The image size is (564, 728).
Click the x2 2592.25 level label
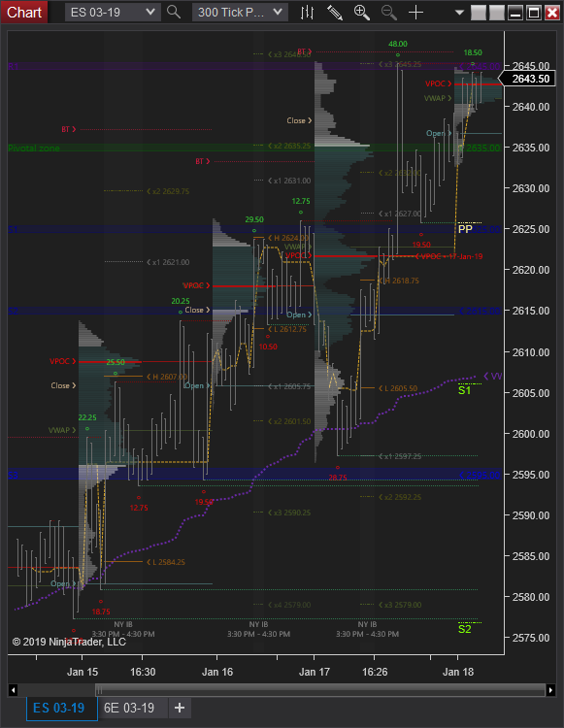[400, 497]
